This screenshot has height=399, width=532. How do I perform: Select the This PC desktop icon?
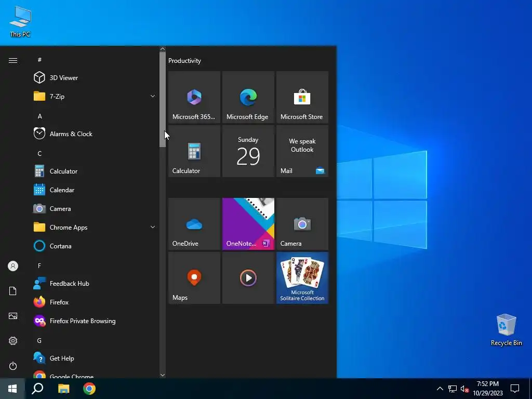point(20,21)
